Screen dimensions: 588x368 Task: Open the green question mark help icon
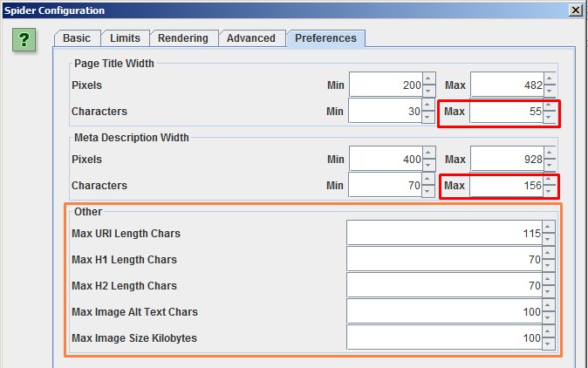24,40
